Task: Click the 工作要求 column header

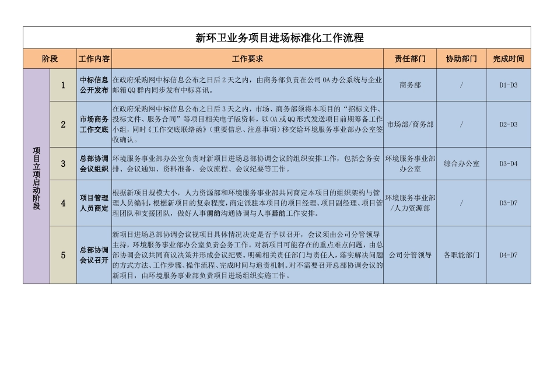Action: click(247, 59)
